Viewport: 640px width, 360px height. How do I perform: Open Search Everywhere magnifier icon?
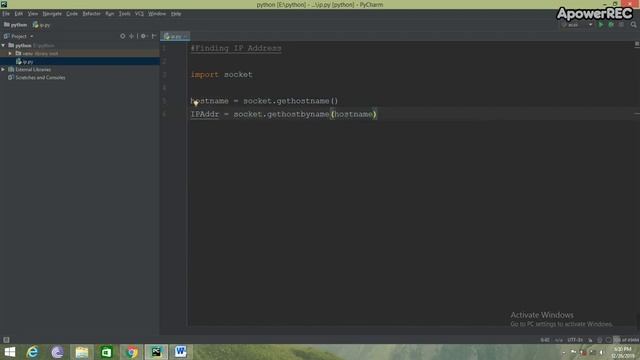tap(633, 25)
